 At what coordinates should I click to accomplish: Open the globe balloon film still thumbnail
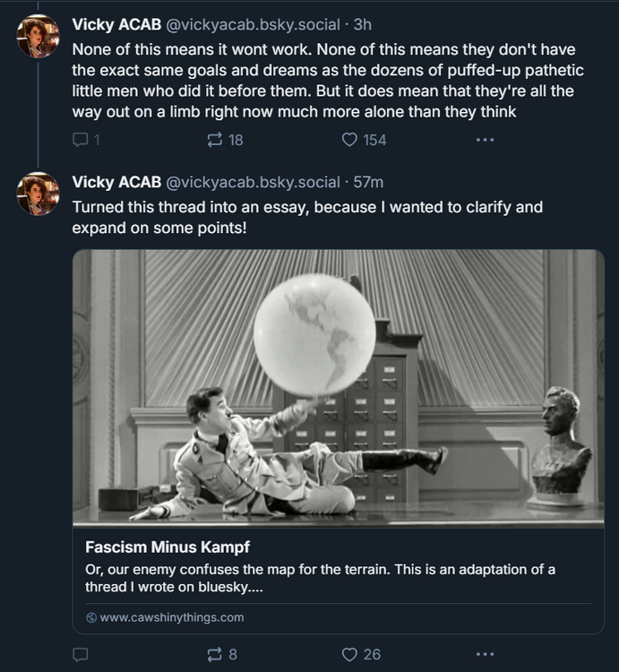(x=338, y=388)
